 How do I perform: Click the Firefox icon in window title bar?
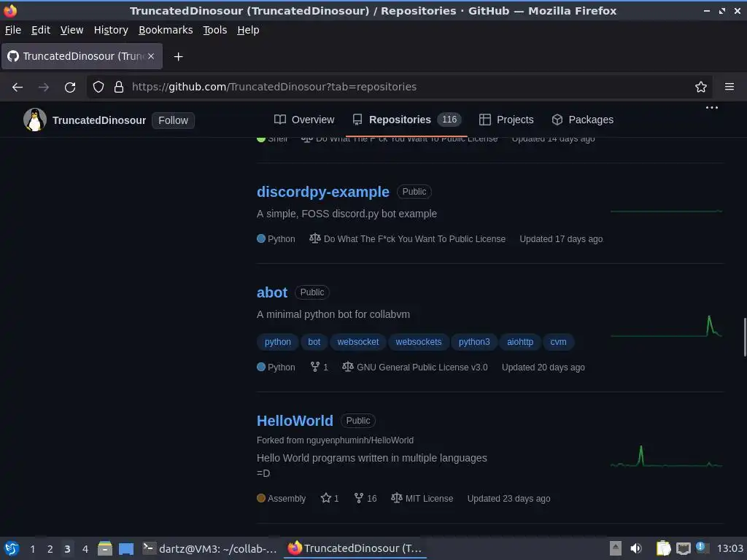pos(10,10)
